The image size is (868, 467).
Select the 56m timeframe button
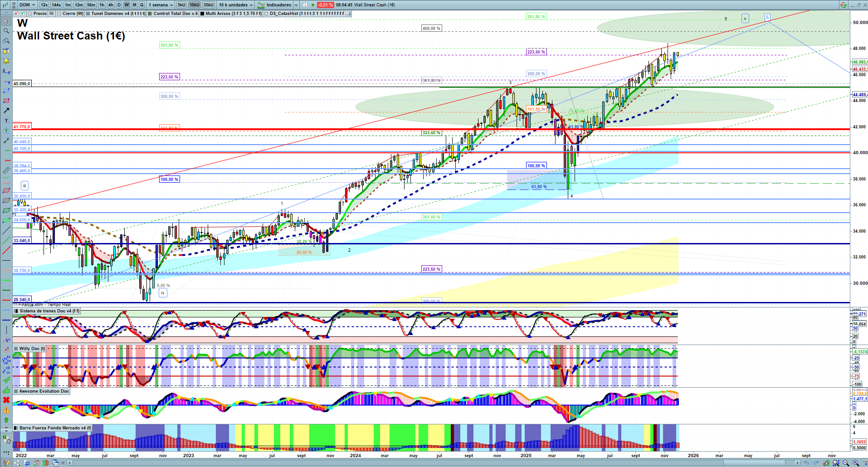point(91,5)
